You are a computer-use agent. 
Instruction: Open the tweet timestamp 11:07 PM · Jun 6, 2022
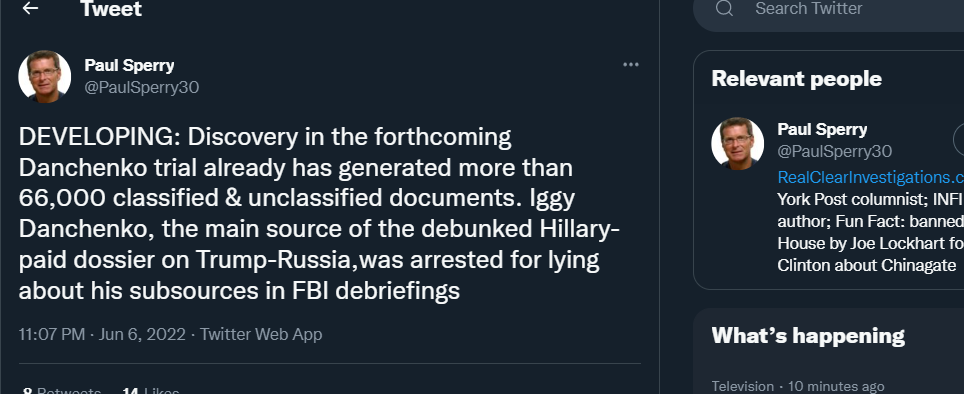click(x=102, y=334)
